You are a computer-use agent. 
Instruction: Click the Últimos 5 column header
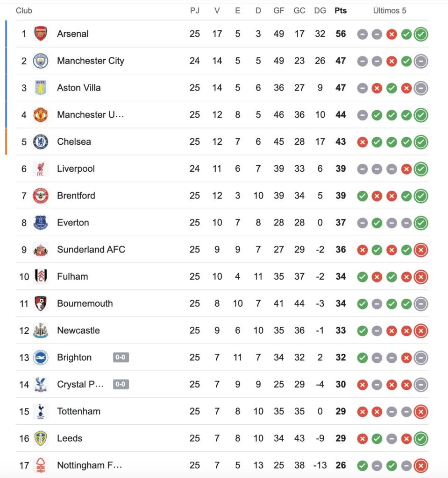click(390, 10)
